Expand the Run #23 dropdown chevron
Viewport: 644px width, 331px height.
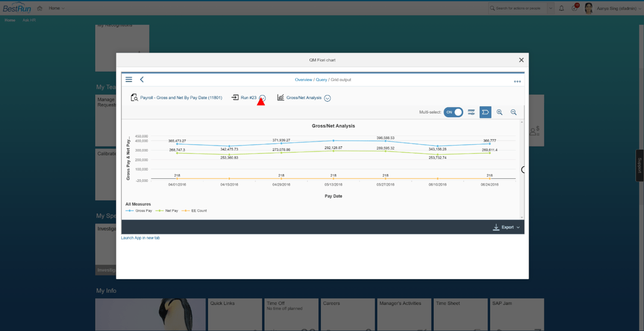(263, 98)
